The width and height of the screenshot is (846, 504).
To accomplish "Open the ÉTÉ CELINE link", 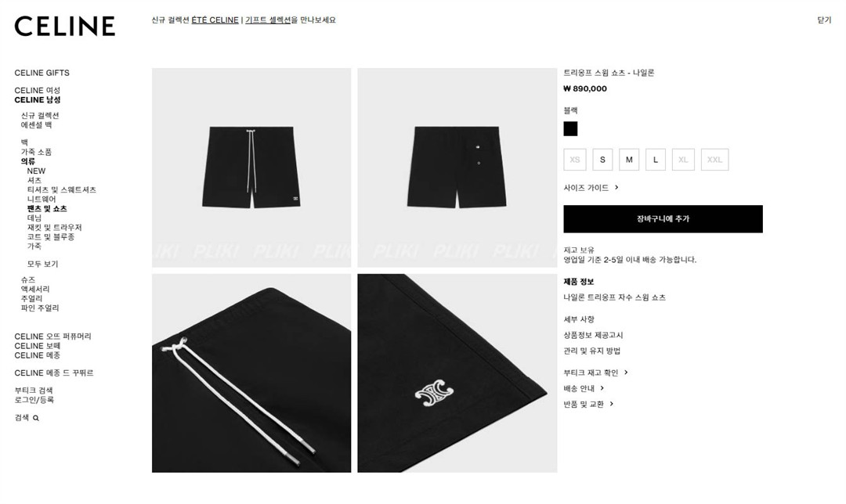I will pos(215,20).
